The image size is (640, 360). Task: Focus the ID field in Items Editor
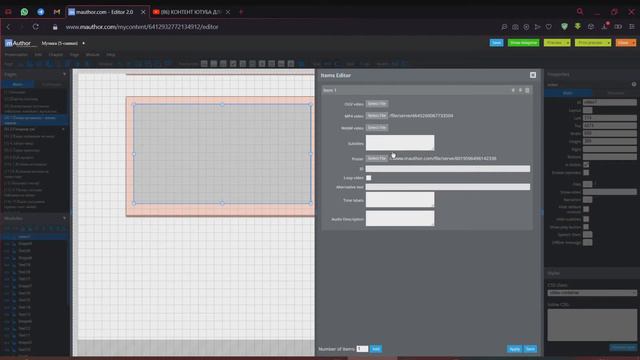(448, 169)
